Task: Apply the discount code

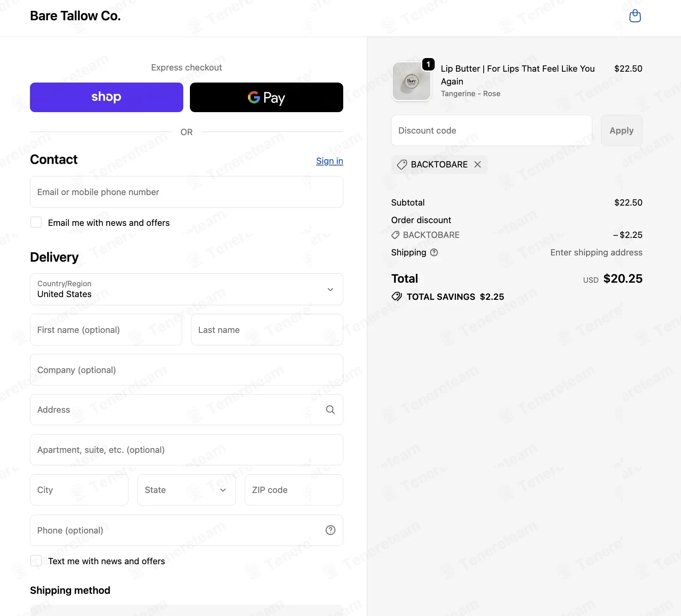Action: pos(621,130)
